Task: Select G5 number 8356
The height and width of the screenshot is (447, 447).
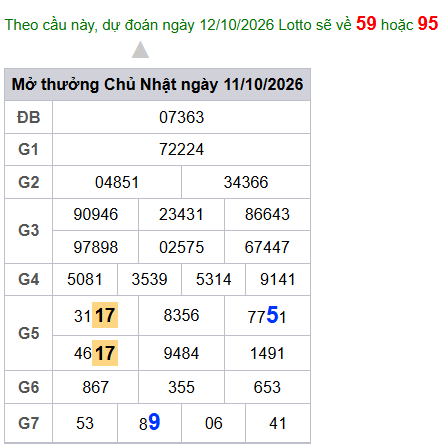Action: [181, 315]
